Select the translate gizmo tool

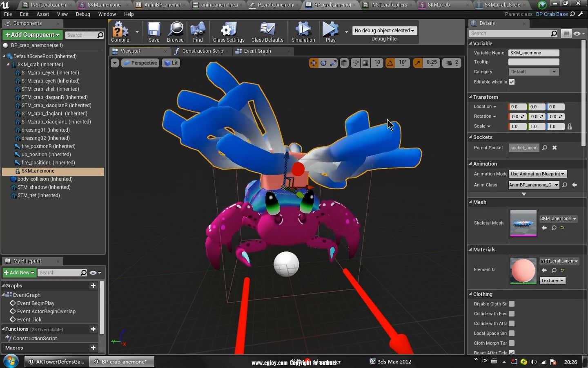(314, 63)
